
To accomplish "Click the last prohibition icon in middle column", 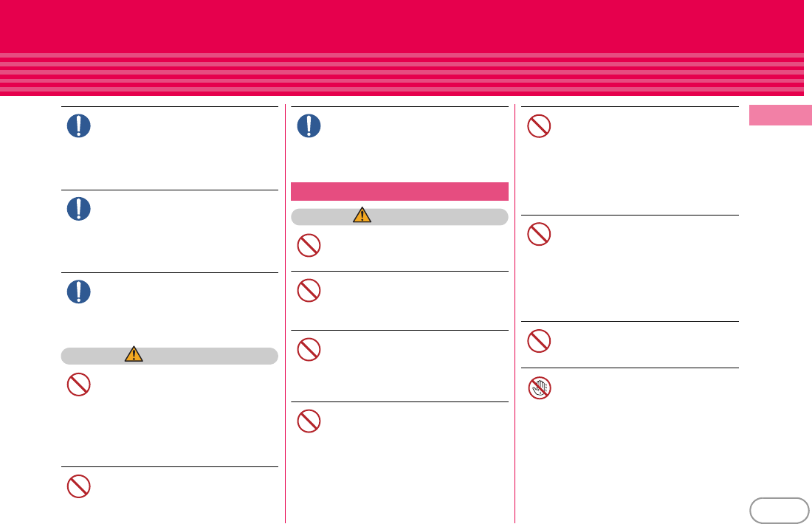I will point(309,421).
